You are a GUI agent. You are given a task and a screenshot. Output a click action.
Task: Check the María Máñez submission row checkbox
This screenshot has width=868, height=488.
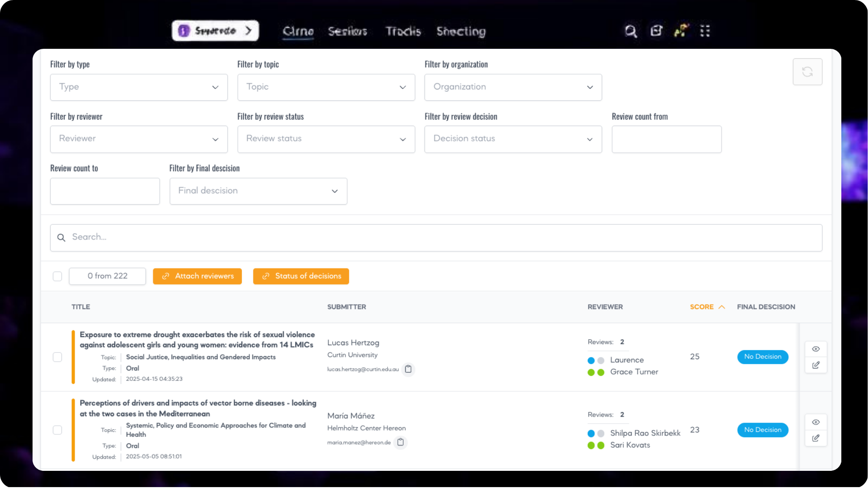[x=57, y=430]
